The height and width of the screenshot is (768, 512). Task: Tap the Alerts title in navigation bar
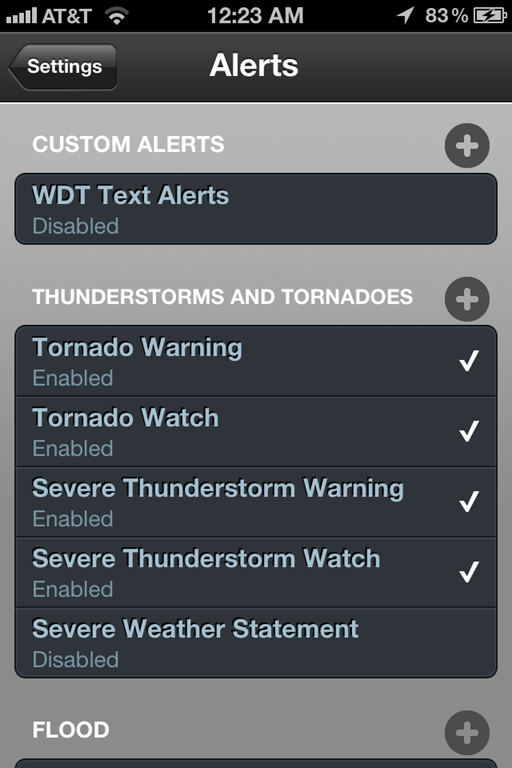tap(254, 65)
